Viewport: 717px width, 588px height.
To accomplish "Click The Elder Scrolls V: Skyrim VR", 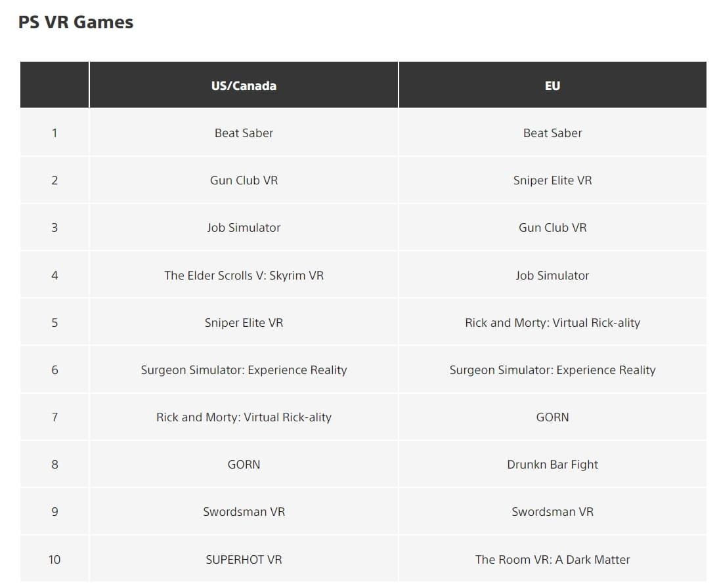I will pyautogui.click(x=244, y=276).
